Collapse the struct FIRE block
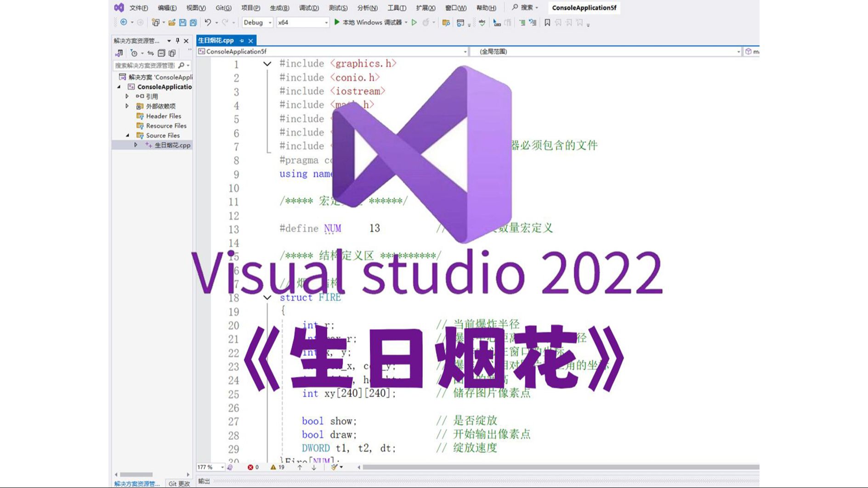 267,297
